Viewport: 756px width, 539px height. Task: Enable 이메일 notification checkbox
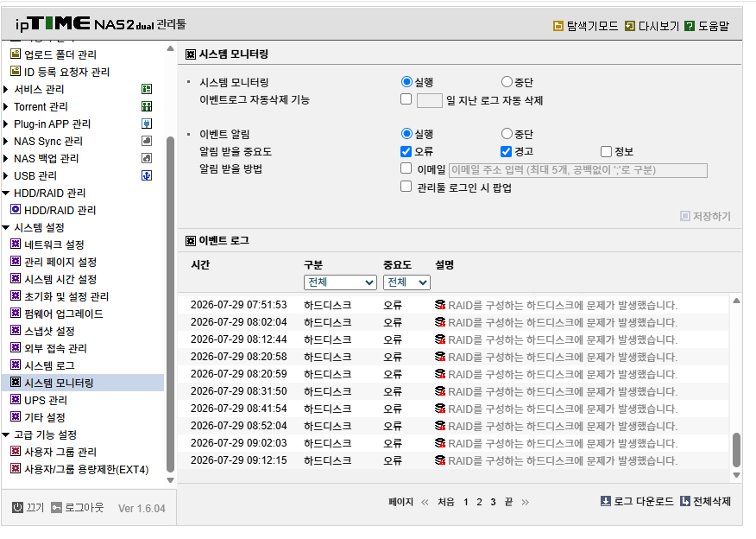pyautogui.click(x=406, y=168)
